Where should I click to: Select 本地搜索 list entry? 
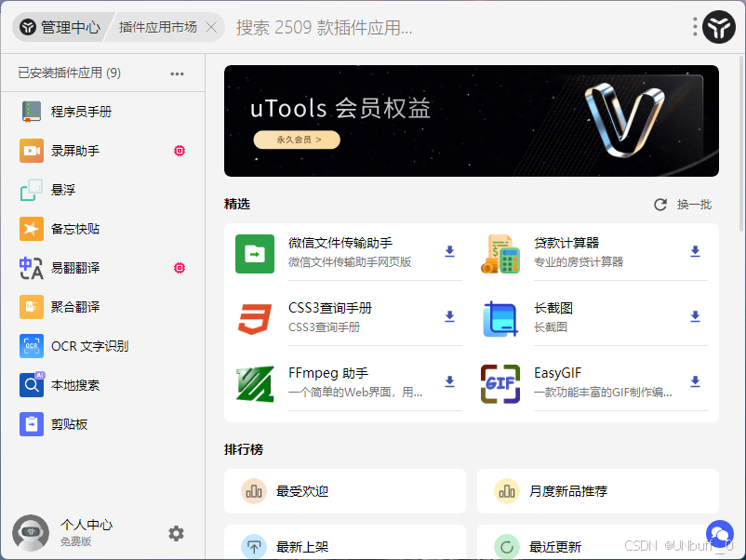tap(102, 384)
